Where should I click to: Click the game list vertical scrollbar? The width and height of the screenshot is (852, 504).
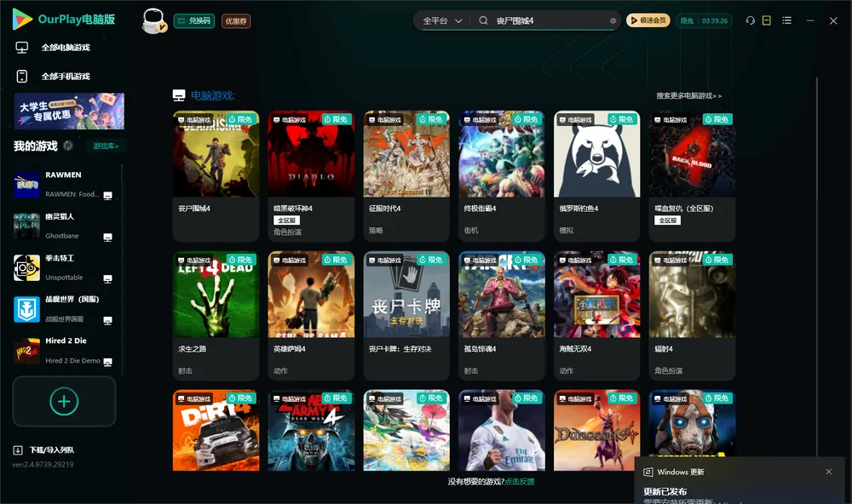[816, 266]
